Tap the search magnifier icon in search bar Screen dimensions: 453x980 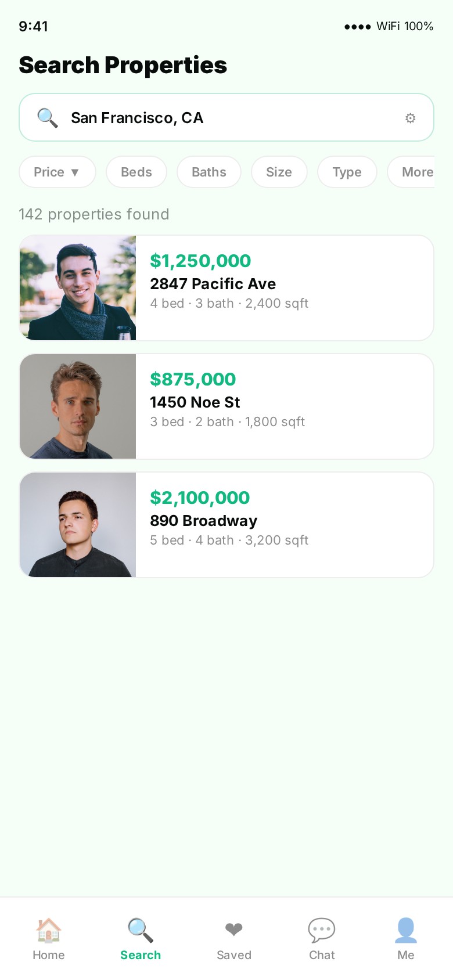[x=47, y=118]
